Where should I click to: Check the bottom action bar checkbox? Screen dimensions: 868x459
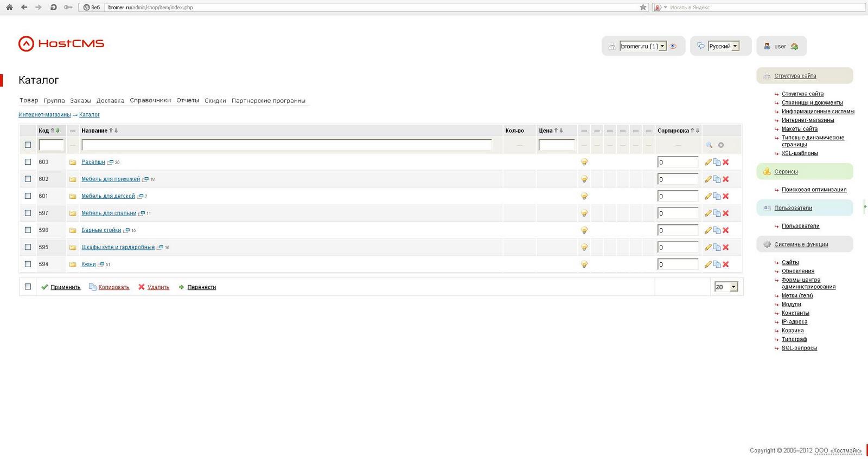point(28,287)
